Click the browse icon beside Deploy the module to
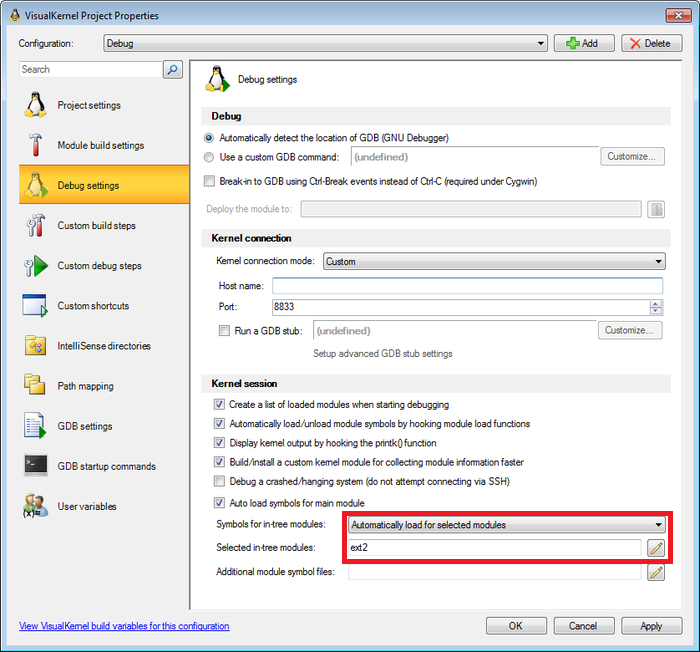 click(656, 209)
